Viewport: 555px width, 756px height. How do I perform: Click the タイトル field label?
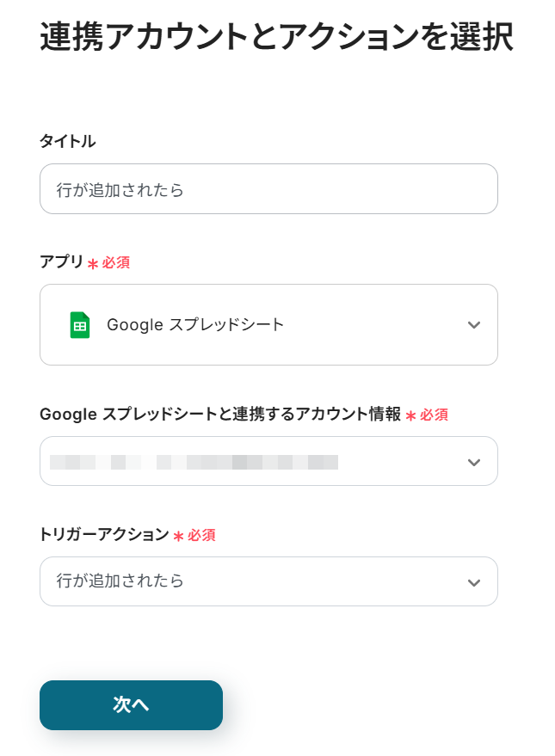tap(68, 142)
